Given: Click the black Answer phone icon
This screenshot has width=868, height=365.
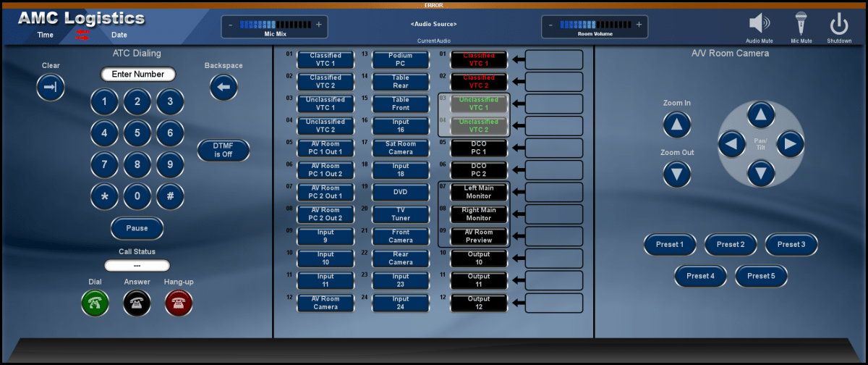Looking at the screenshot, I should (x=137, y=303).
